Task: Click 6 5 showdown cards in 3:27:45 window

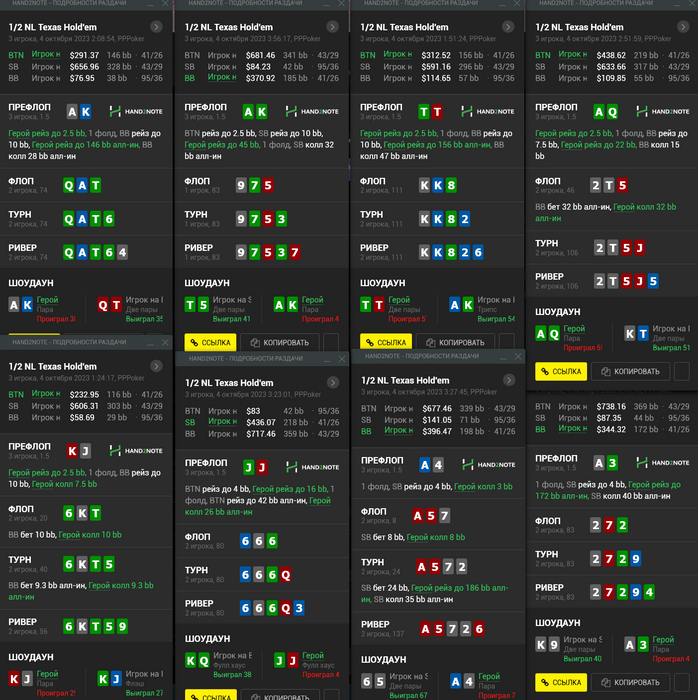Action: [373, 682]
